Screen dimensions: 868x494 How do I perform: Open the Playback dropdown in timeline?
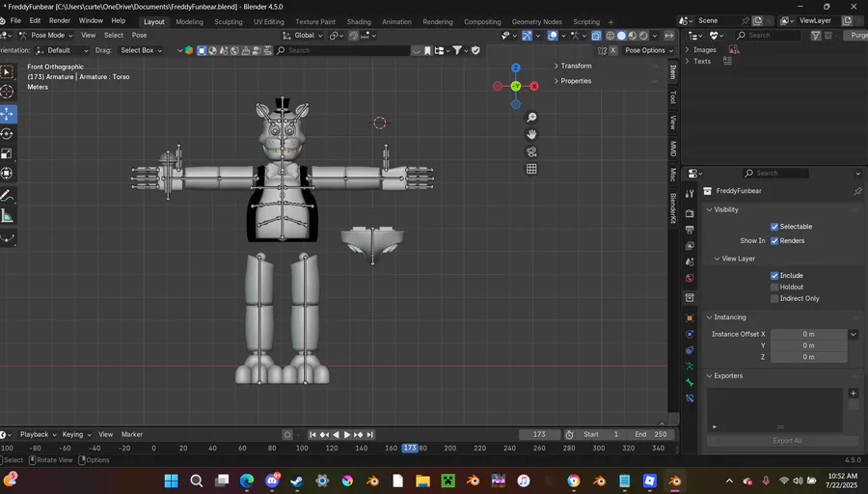point(39,435)
